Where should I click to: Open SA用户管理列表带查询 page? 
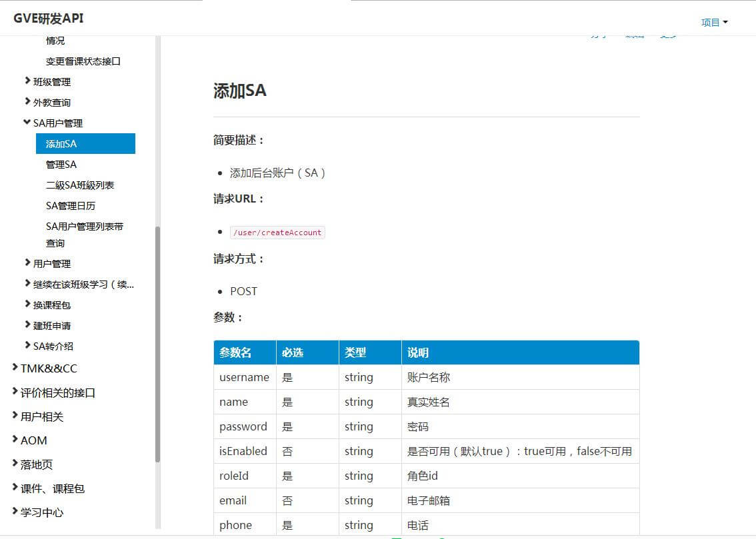point(84,227)
